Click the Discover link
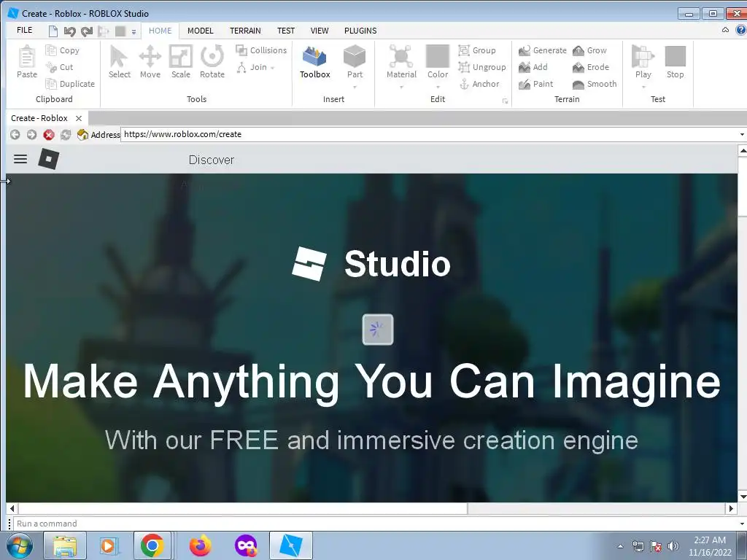The width and height of the screenshot is (747, 560). (211, 160)
